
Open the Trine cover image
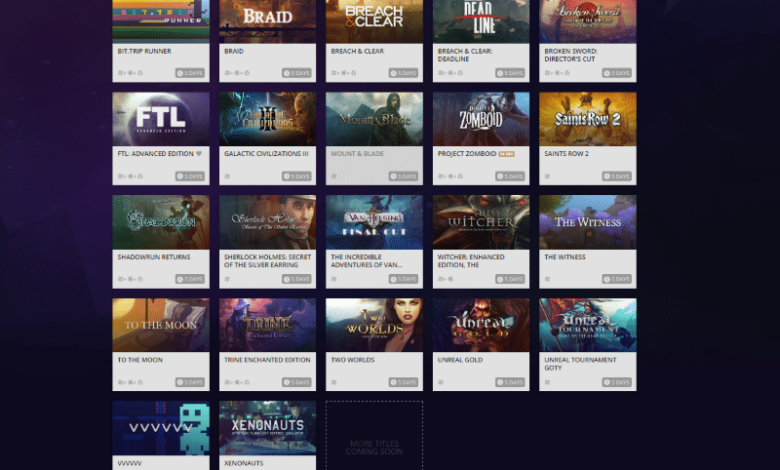[268, 325]
